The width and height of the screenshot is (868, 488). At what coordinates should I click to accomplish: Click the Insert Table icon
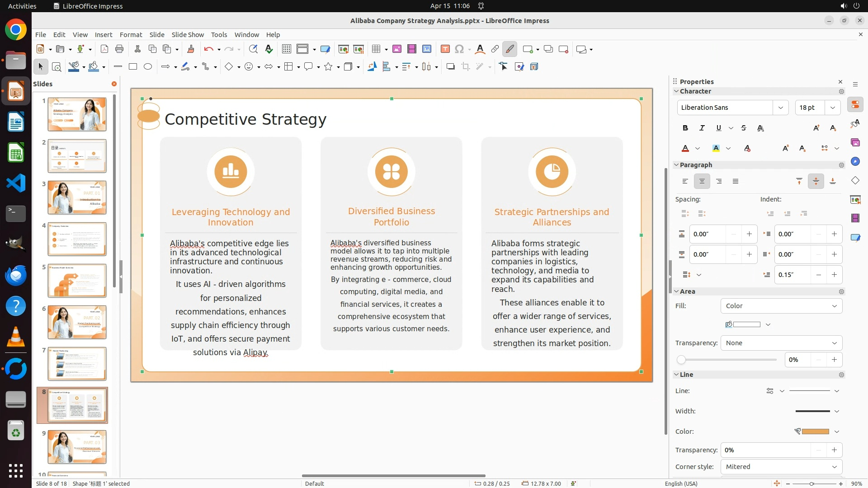click(376, 49)
